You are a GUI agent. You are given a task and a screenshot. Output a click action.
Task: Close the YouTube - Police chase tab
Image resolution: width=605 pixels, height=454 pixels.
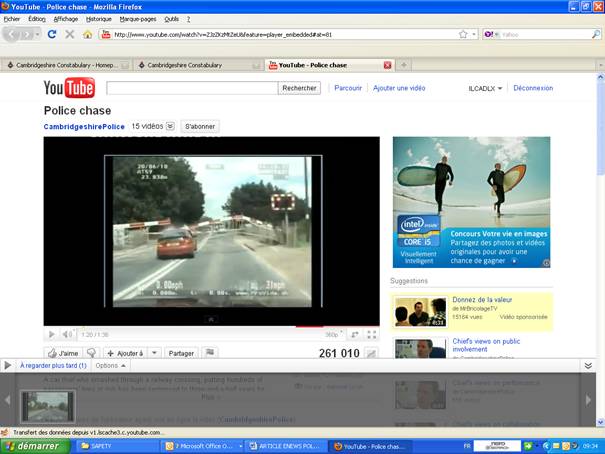[388, 65]
